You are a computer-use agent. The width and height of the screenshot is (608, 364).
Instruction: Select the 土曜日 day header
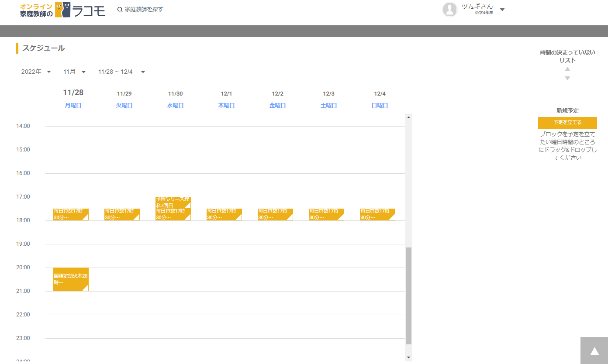pyautogui.click(x=328, y=106)
